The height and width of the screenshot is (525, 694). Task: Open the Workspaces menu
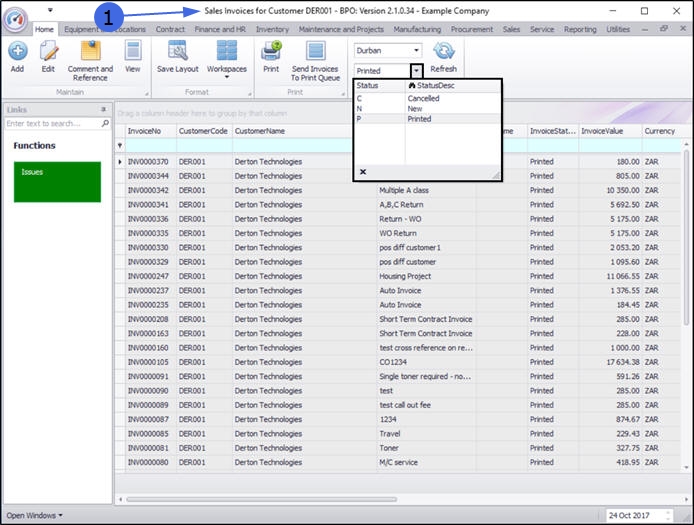pos(227,60)
